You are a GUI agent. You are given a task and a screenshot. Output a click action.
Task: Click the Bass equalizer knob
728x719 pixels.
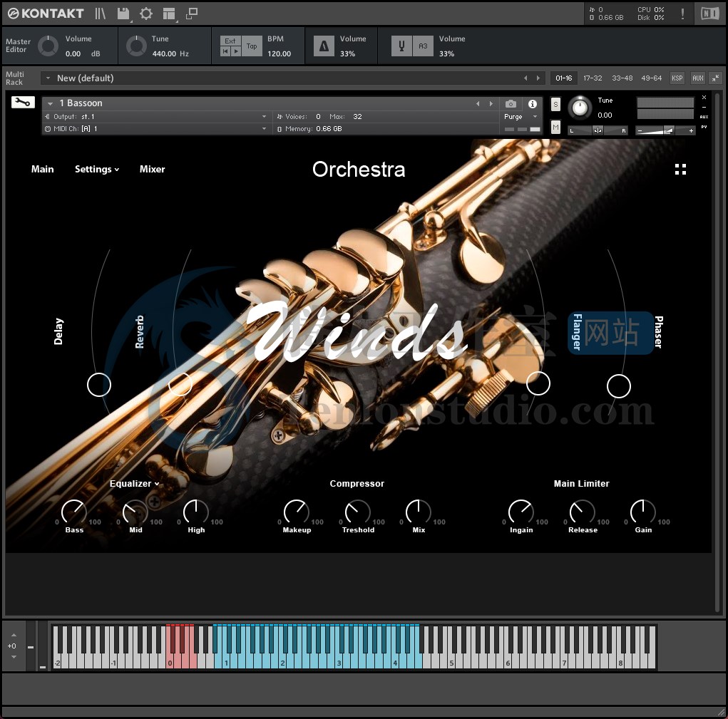click(x=74, y=512)
